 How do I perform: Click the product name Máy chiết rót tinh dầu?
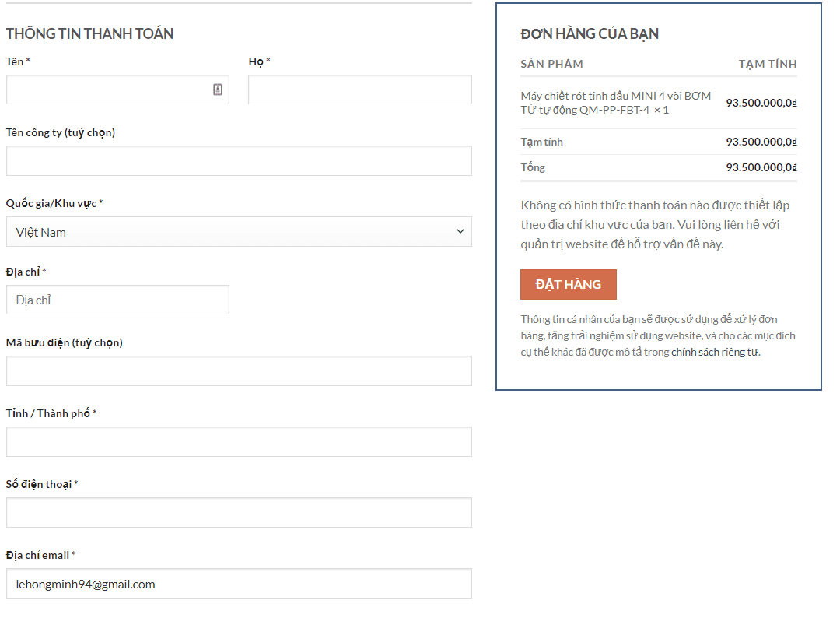[x=615, y=103]
